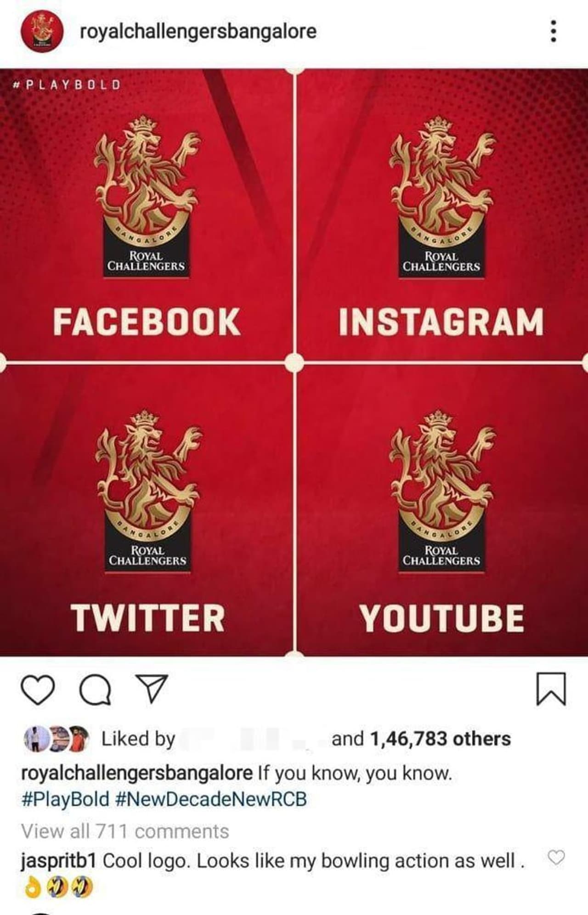Image resolution: width=588 pixels, height=915 pixels.
Task: Like jaspritb1's comment with the small heart
Action: coord(556,857)
